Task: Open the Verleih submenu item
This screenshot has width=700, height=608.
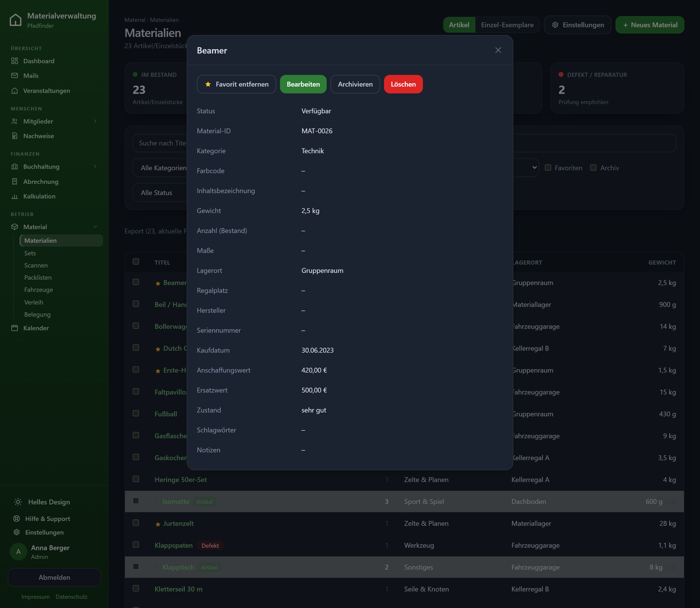Action: coord(34,302)
